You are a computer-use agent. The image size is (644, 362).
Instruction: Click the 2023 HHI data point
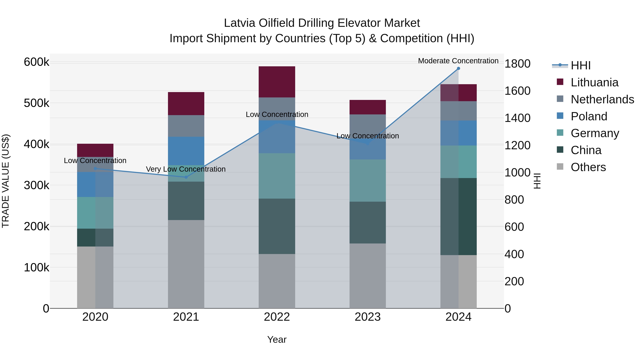[367, 144]
